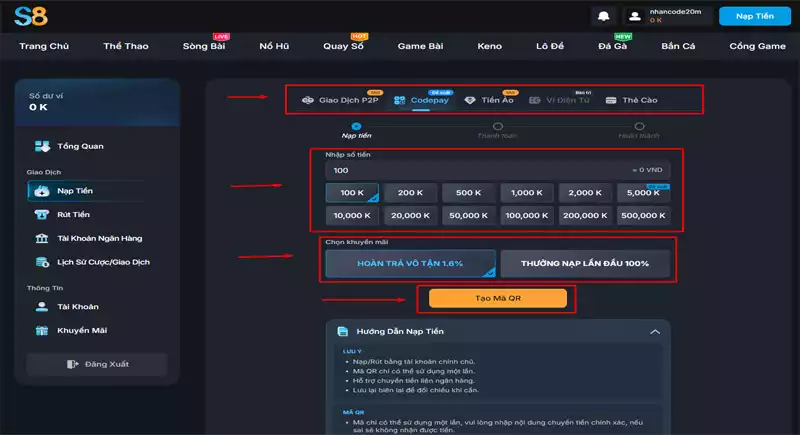
Task: Choose the 50,000 K amount option
Action: click(468, 216)
